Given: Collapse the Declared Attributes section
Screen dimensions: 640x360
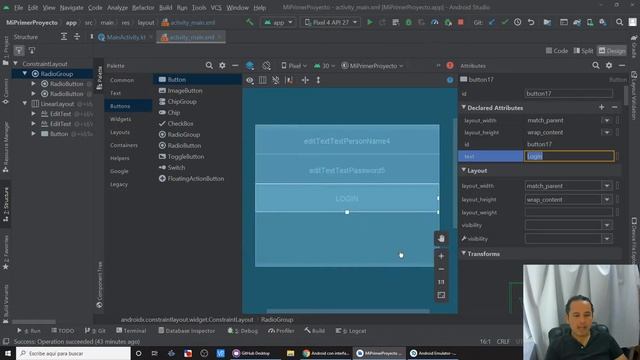Looking at the screenshot, I should [x=464, y=107].
